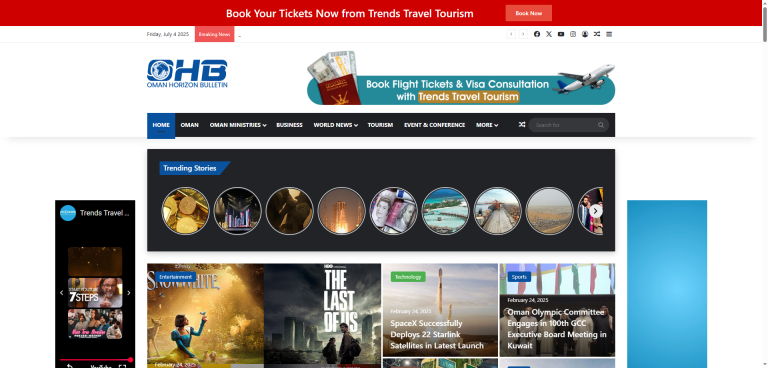Open the gold coins trending story
The image size is (768, 368).
(186, 211)
